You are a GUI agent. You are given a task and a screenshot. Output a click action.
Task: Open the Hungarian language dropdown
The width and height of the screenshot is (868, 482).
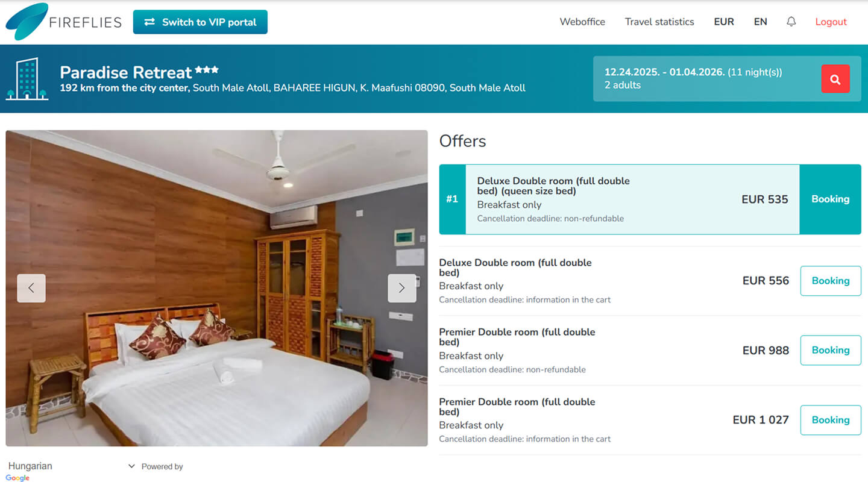71,466
